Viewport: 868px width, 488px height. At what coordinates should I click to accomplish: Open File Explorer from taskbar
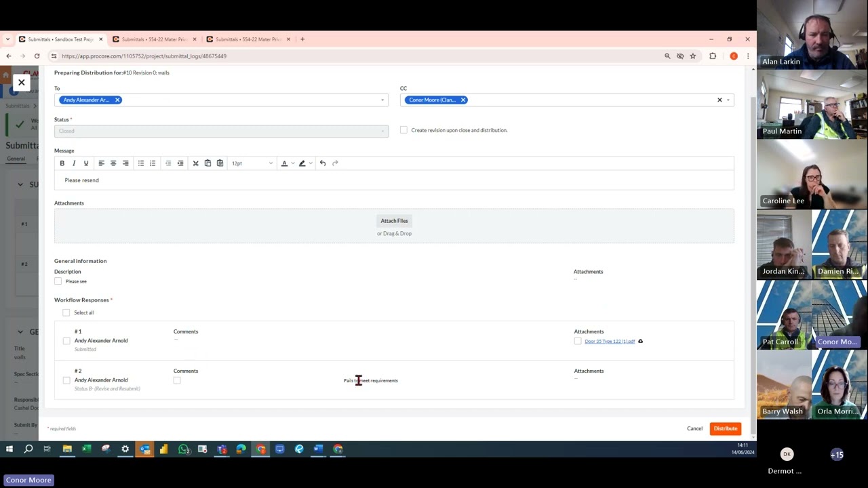point(67,449)
